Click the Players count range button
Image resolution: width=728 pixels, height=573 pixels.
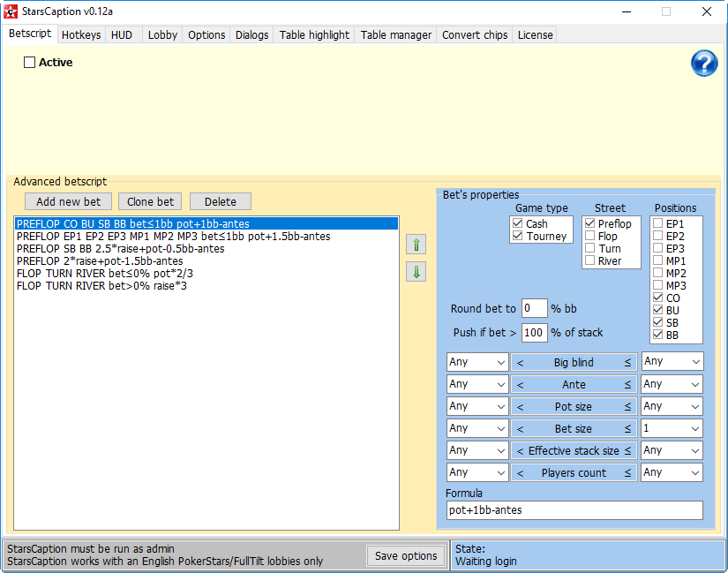point(574,473)
